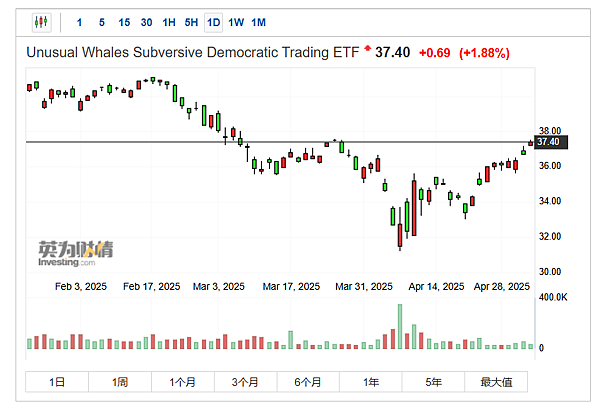Open the candlestick chart type icon
This screenshot has height=410, width=600.
pos(41,22)
